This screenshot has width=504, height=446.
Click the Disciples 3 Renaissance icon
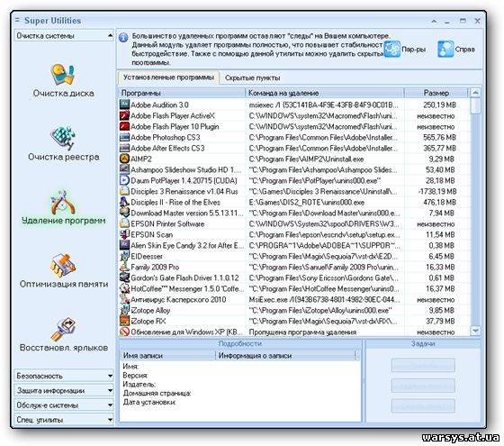pos(124,191)
